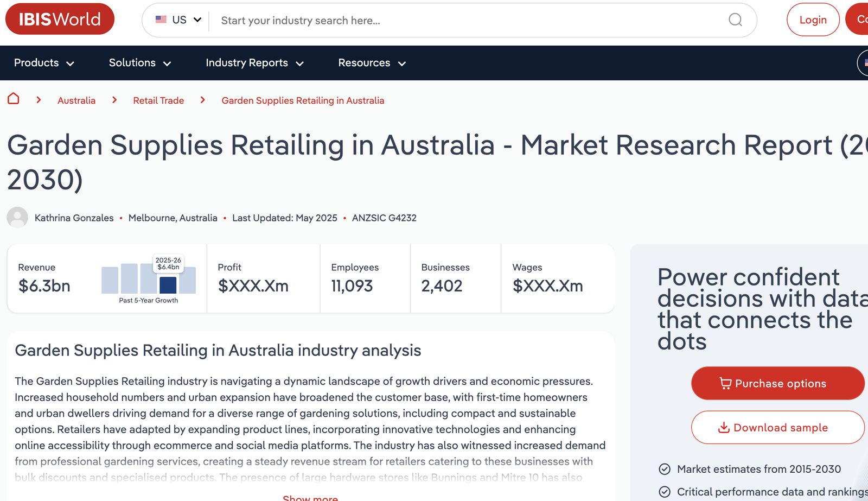The height and width of the screenshot is (501, 868).
Task: Click the dark blue 2025-26 revenue bar
Action: (x=168, y=285)
